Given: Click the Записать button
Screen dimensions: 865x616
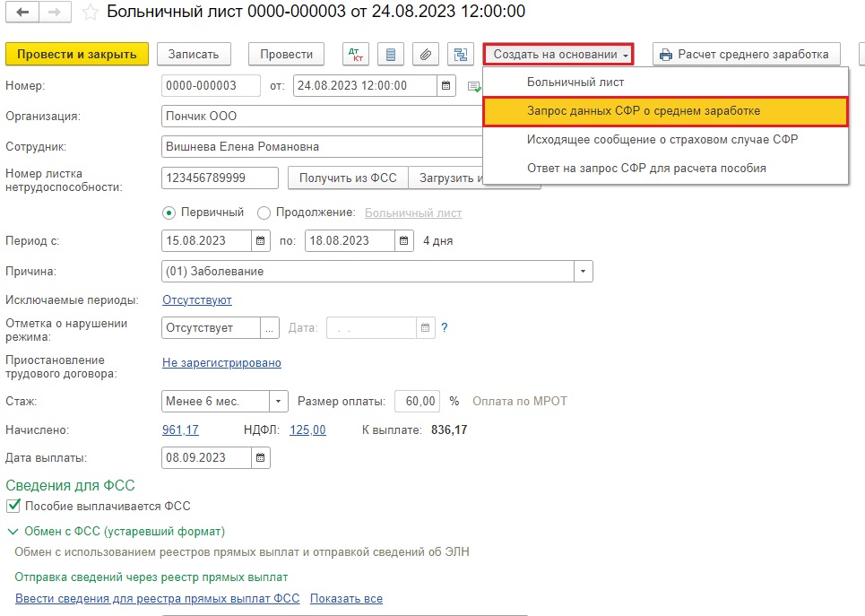Looking at the screenshot, I should [194, 54].
